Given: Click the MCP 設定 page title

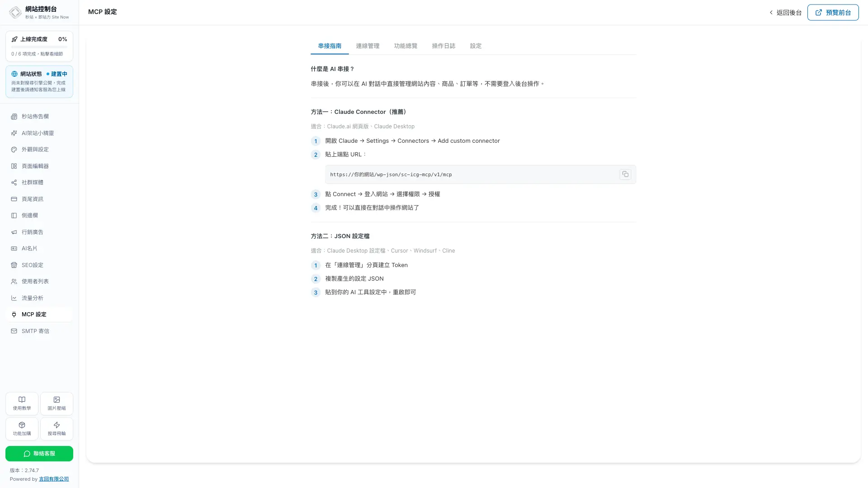Looking at the screenshot, I should tap(103, 12).
